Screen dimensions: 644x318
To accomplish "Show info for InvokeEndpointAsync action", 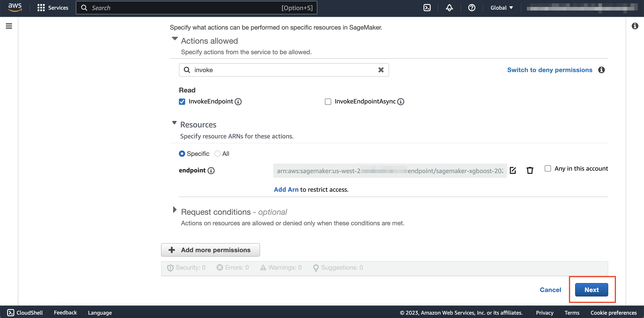I will [x=401, y=102].
